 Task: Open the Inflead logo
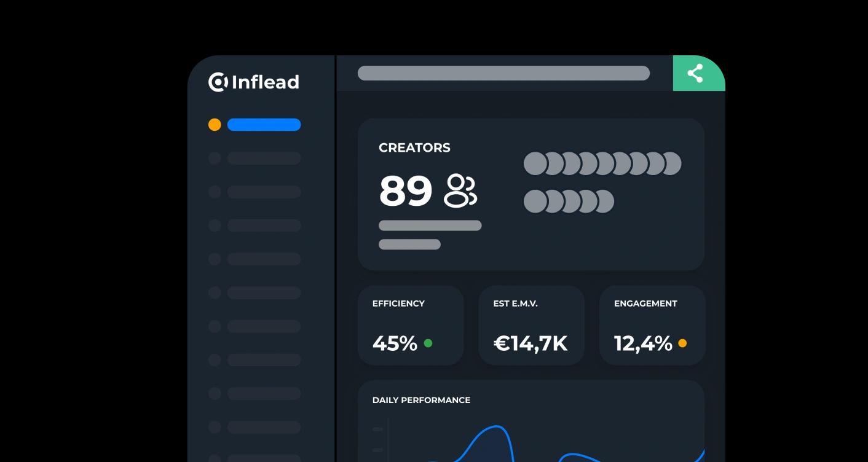254,82
